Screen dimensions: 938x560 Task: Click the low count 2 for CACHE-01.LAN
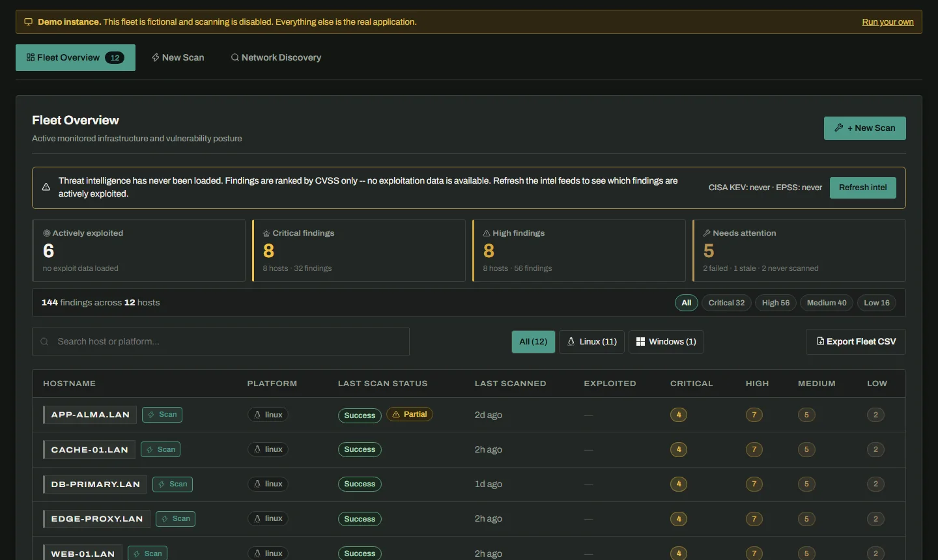pos(875,449)
